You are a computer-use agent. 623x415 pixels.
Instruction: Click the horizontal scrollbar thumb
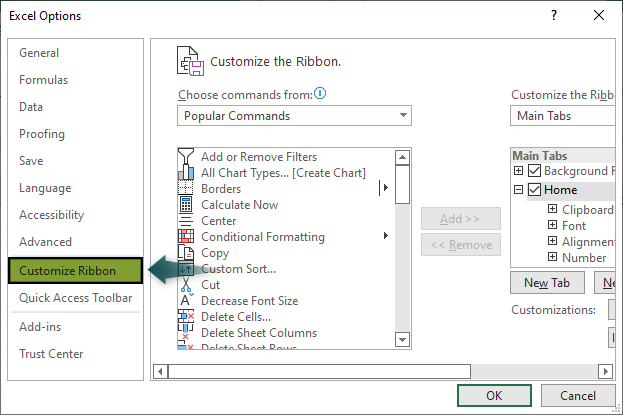tap(319, 372)
